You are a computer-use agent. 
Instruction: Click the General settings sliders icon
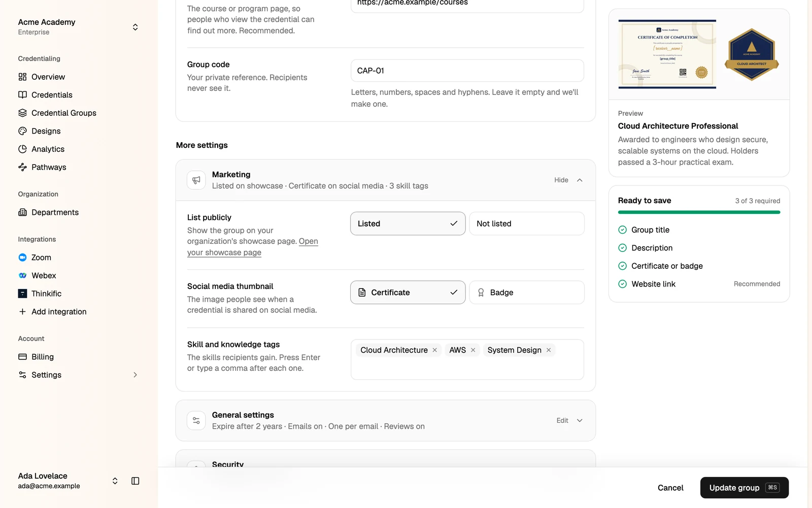coord(196,421)
